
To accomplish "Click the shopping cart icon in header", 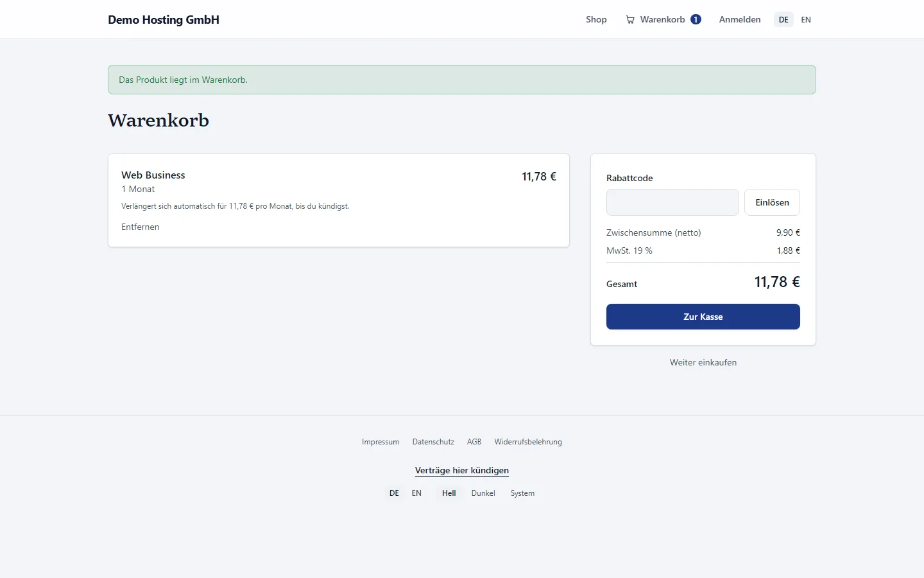I will click(630, 20).
